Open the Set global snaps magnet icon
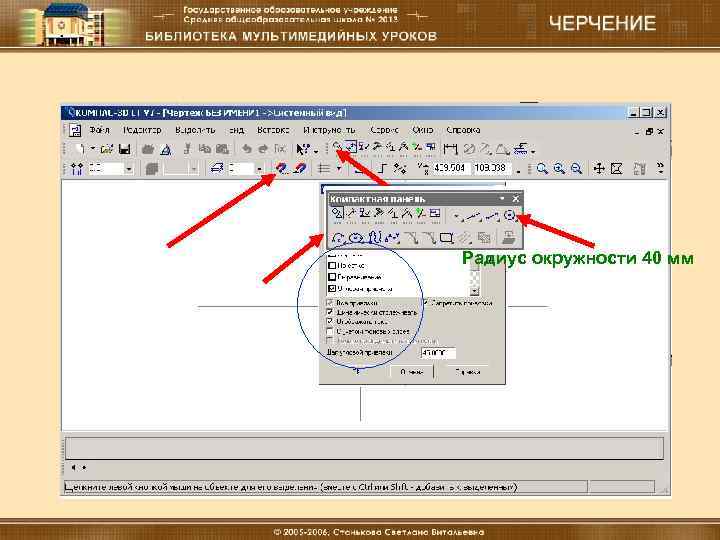Viewport: 720px width, 540px height. (x=281, y=169)
